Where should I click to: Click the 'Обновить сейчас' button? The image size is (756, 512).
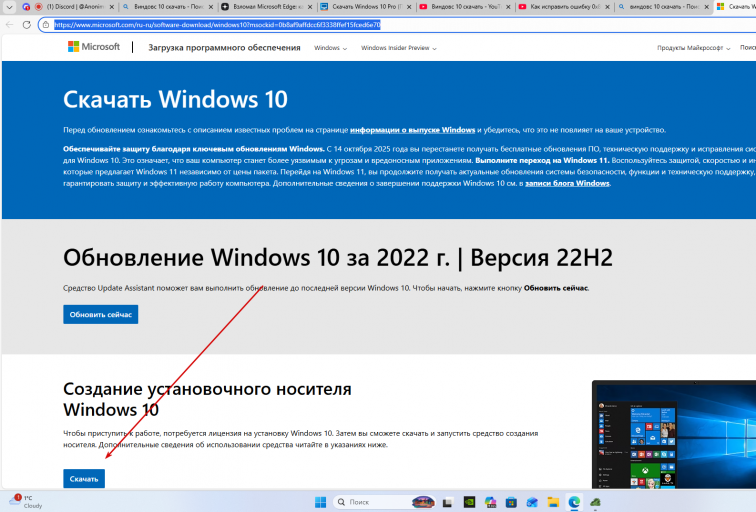[101, 314]
